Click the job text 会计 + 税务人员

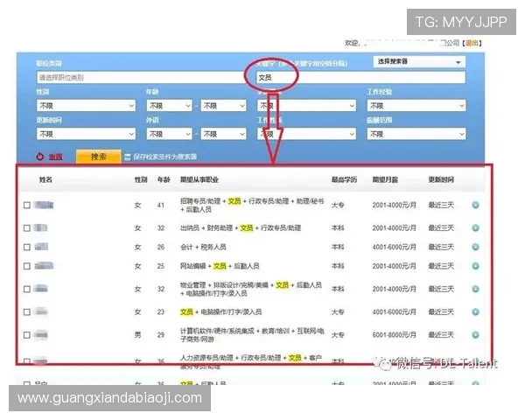203,247
